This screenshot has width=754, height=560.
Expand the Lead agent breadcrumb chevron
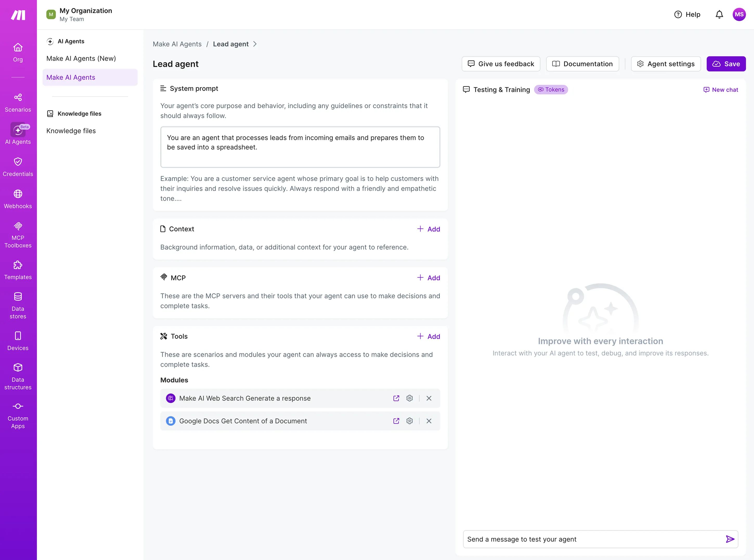coord(255,44)
